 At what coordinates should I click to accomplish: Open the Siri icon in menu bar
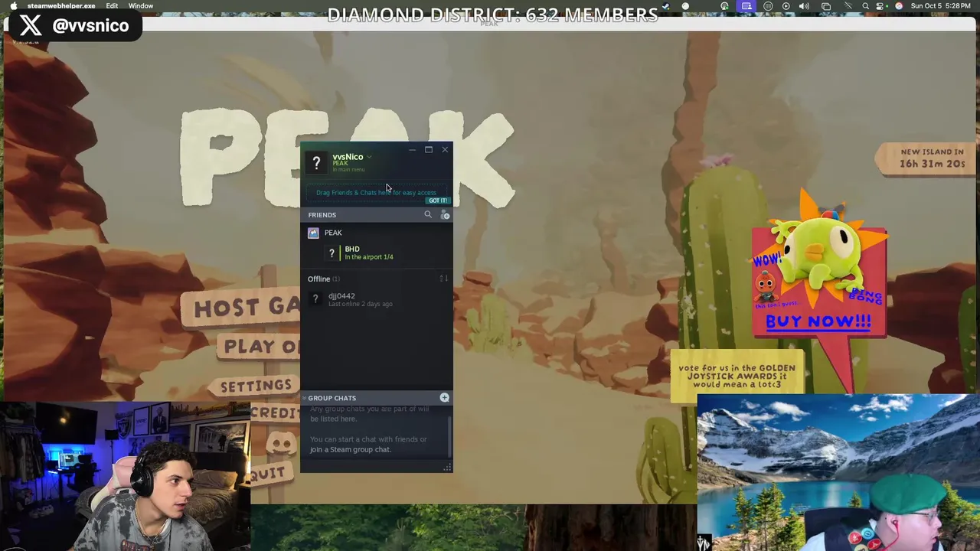point(899,6)
